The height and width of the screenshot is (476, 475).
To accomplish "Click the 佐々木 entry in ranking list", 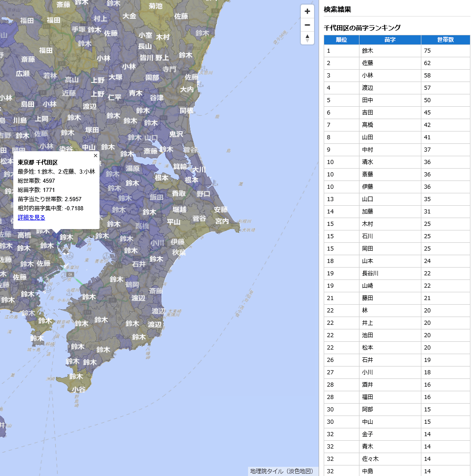I will point(370,459).
